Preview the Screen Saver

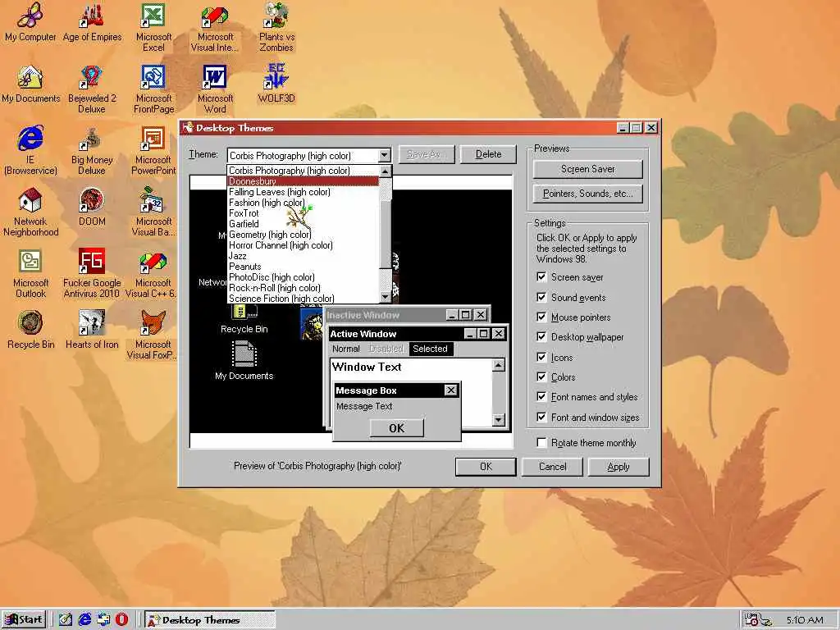[x=587, y=169]
